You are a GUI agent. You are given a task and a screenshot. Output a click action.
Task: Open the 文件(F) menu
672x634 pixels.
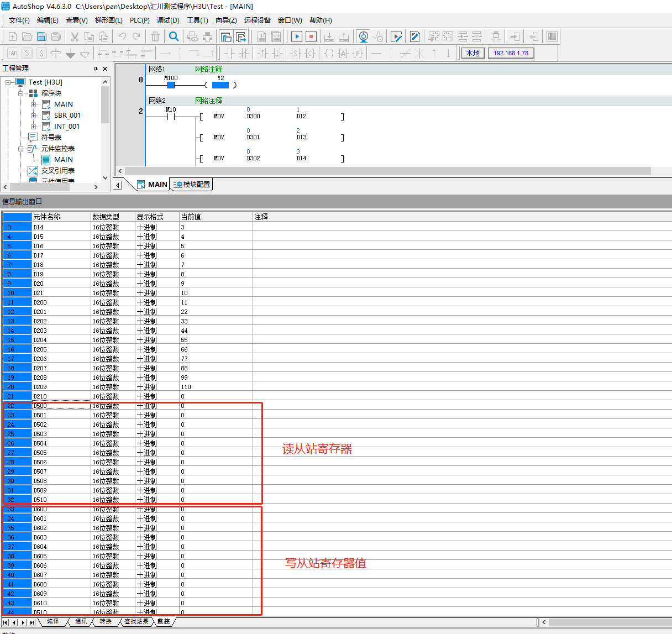pos(19,20)
